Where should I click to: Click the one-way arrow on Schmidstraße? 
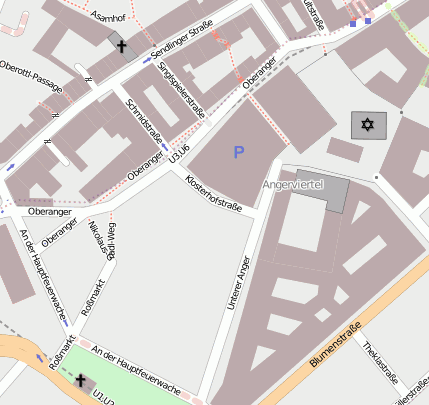point(164,146)
